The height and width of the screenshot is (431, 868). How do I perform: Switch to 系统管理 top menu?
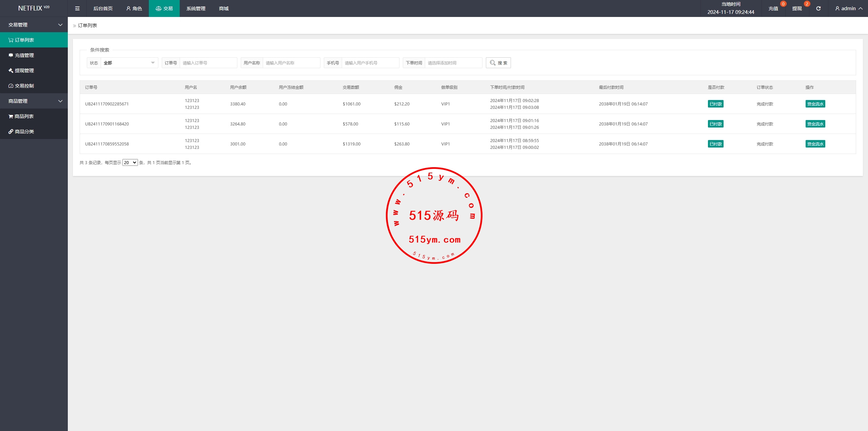(196, 8)
